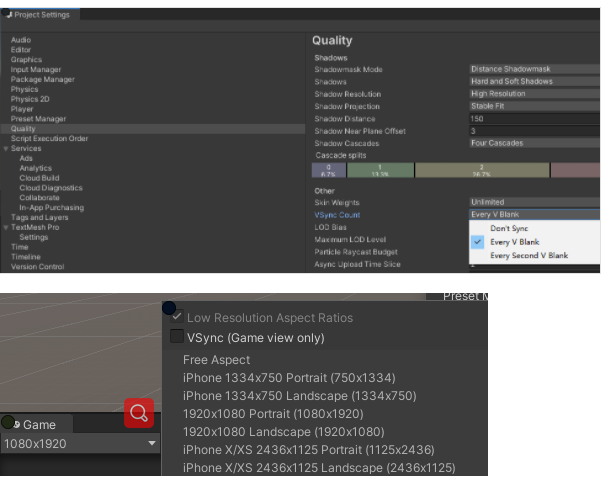This screenshot has height=487, width=608.
Task: Click cascade split segment 1
Action: pyautogui.click(x=380, y=170)
